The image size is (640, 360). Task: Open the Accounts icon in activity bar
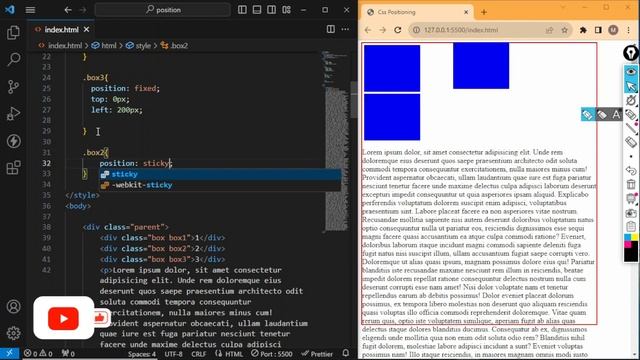click(x=13, y=306)
